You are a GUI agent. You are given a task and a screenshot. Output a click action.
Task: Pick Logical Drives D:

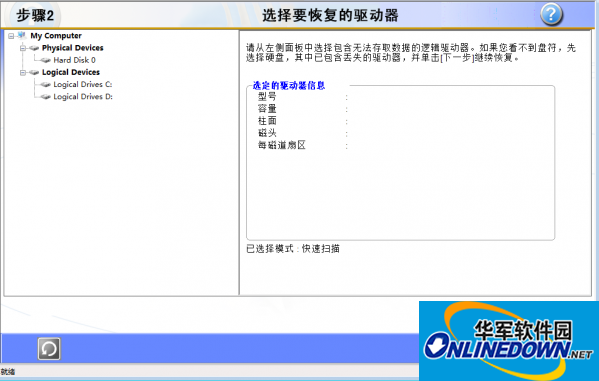[83, 97]
